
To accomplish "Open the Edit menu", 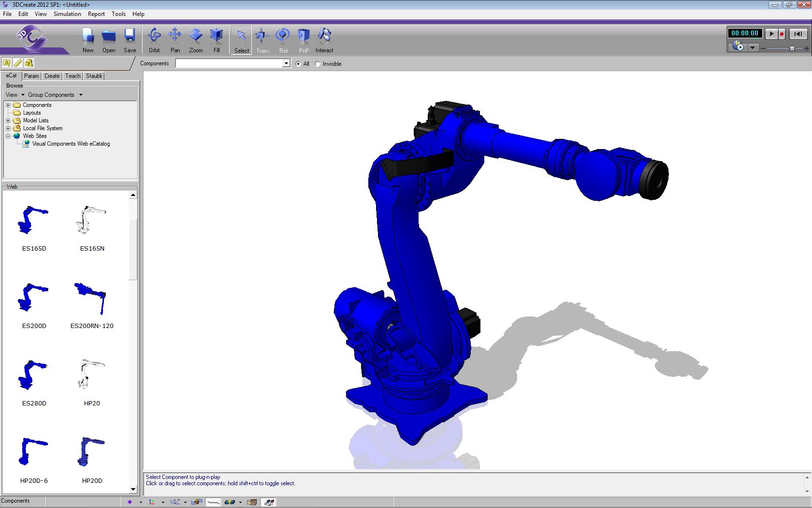I will [x=23, y=14].
